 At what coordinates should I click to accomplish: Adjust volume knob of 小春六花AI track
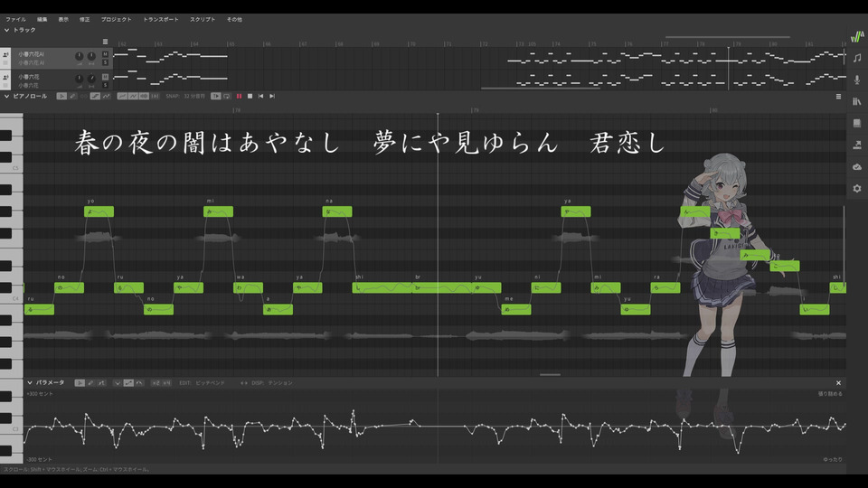(x=80, y=56)
